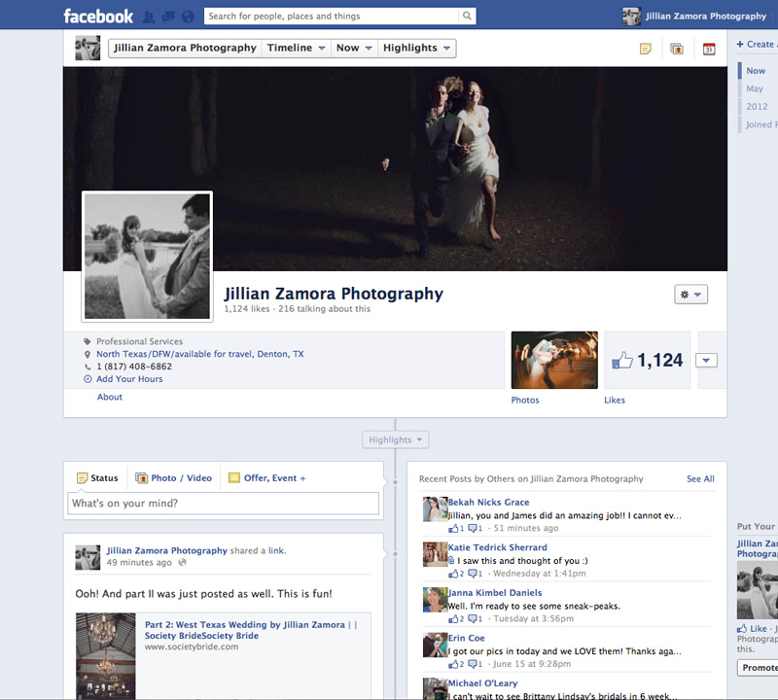Click the like icon on Bekah's post
This screenshot has height=700, width=778.
(453, 528)
